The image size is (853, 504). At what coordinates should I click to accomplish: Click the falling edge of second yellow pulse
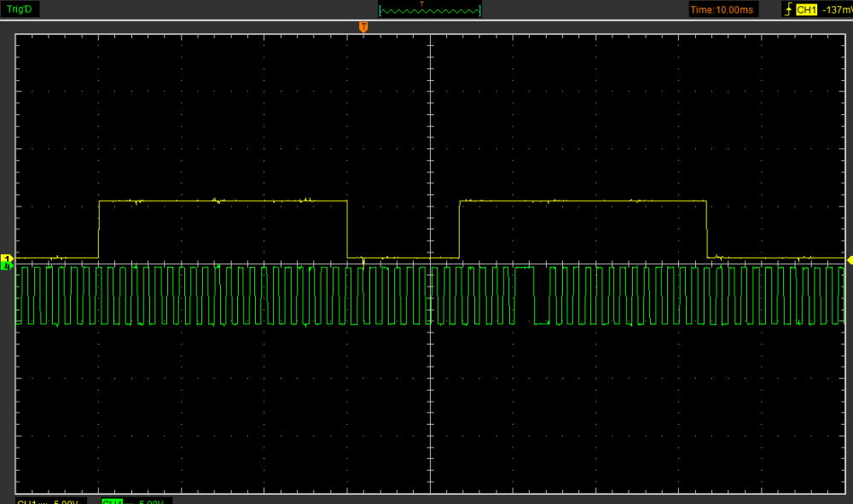click(707, 229)
